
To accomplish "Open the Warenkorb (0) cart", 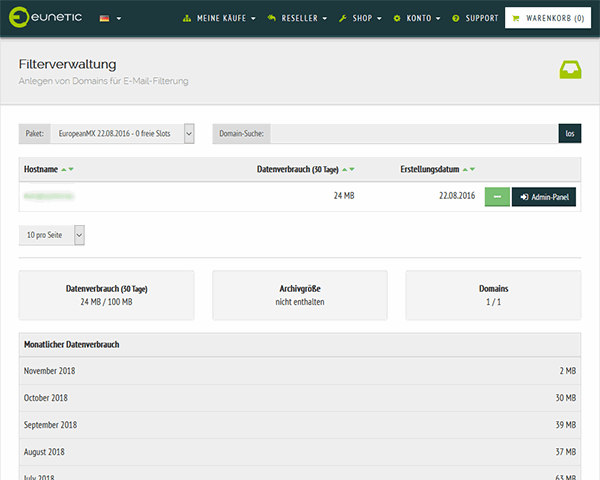I will 548,18.
